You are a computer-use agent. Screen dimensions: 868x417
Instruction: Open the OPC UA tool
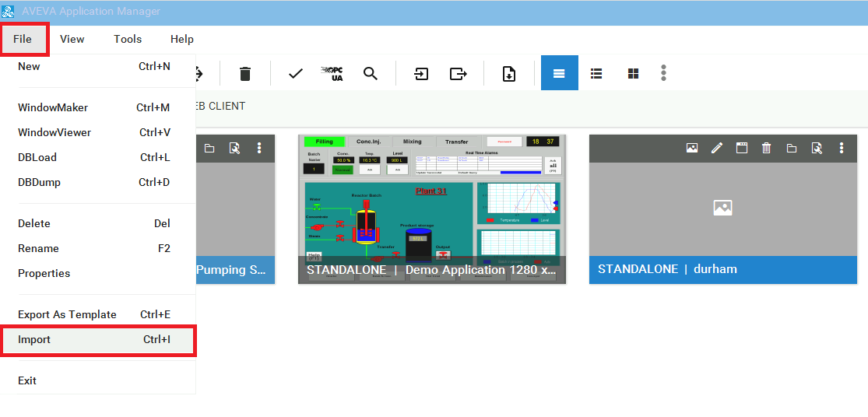coord(332,73)
